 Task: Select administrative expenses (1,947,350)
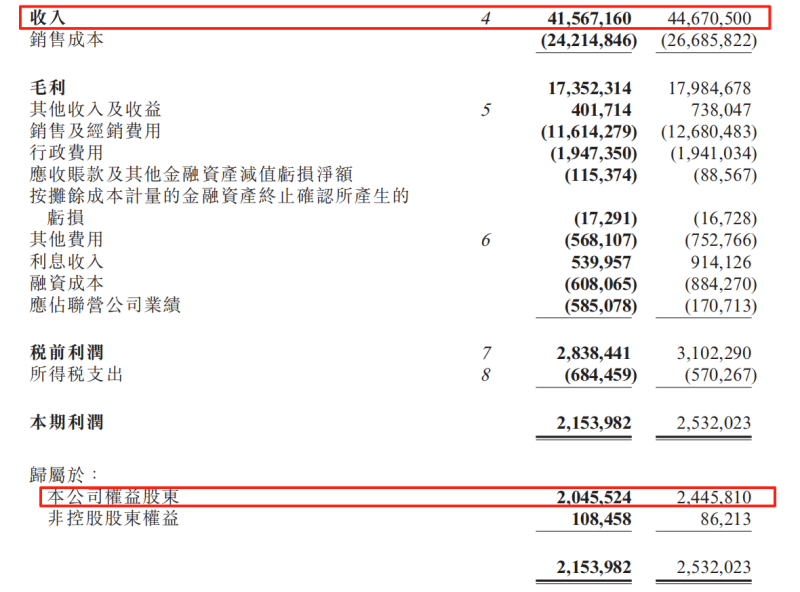coord(594,154)
